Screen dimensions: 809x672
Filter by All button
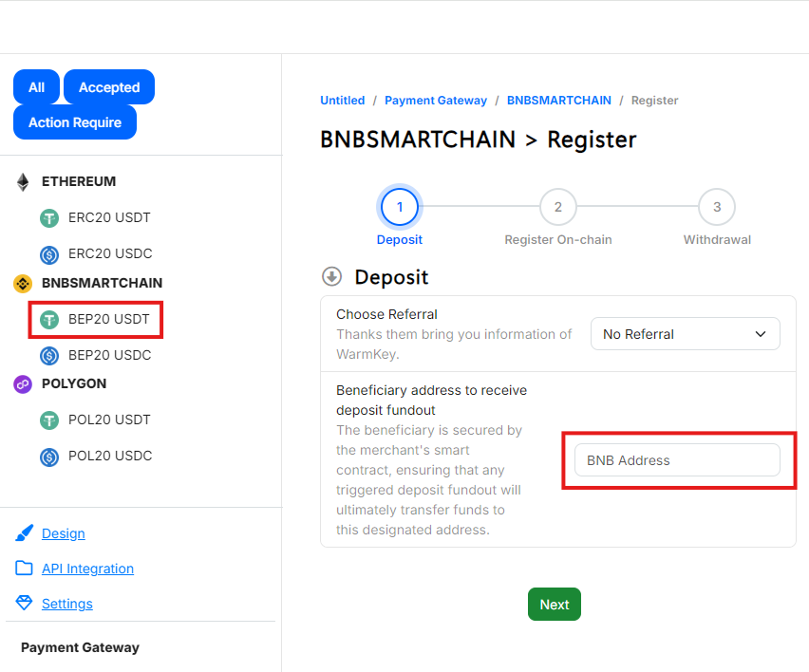(37, 87)
